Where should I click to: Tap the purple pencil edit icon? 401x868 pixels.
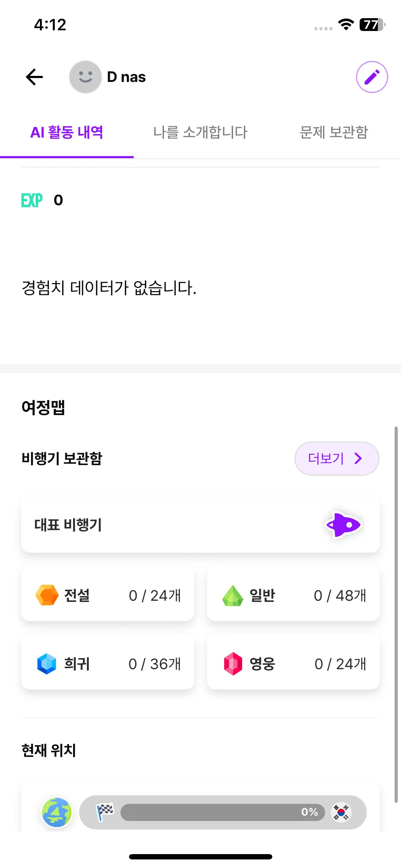372,77
